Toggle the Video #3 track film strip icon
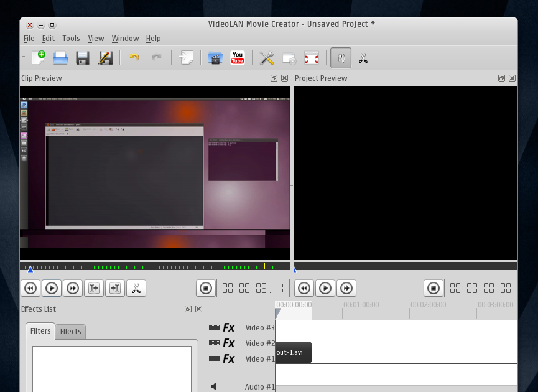Viewport: 538px width, 392px height. pyautogui.click(x=214, y=327)
